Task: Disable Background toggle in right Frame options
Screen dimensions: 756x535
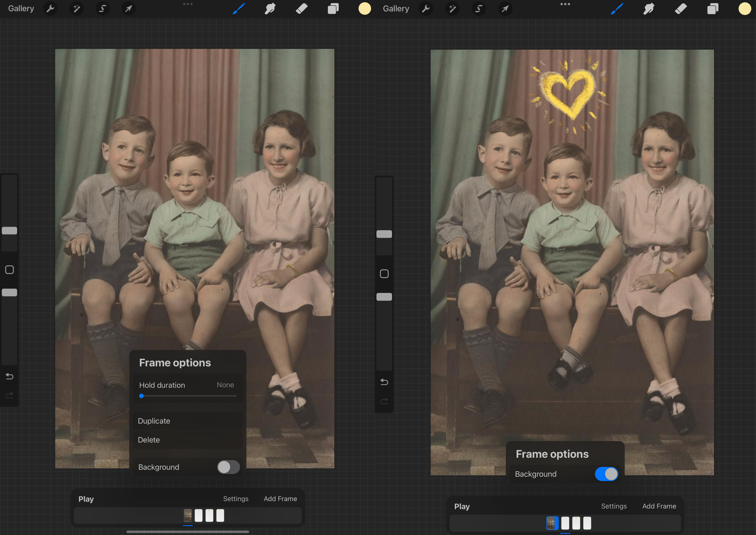Action: 606,474
